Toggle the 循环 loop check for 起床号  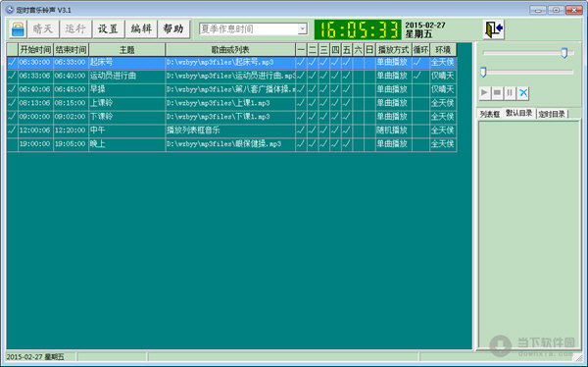pos(420,63)
